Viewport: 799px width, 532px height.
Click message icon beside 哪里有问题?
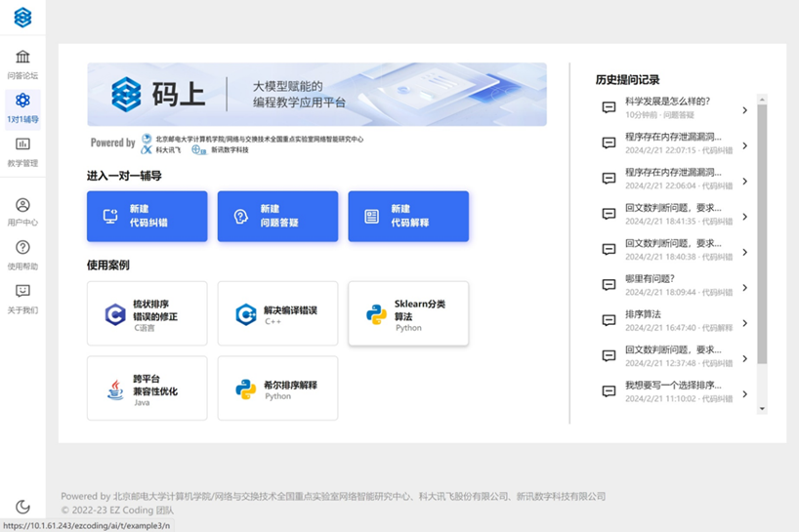coord(609,285)
